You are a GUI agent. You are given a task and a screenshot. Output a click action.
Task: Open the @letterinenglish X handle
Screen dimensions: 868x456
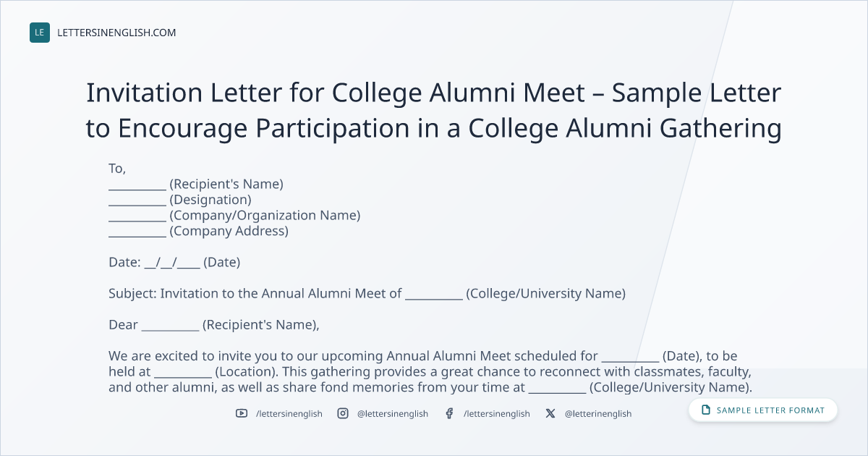pyautogui.click(x=598, y=413)
